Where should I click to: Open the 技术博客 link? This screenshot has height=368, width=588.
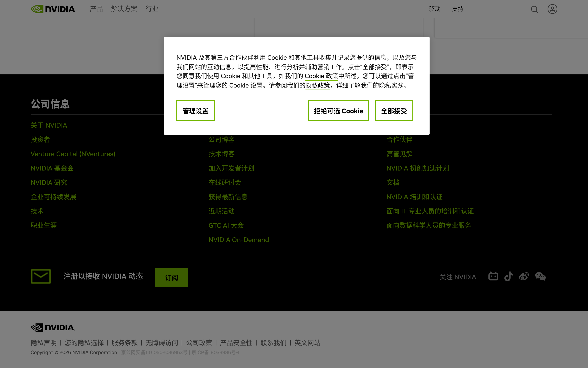tap(222, 154)
